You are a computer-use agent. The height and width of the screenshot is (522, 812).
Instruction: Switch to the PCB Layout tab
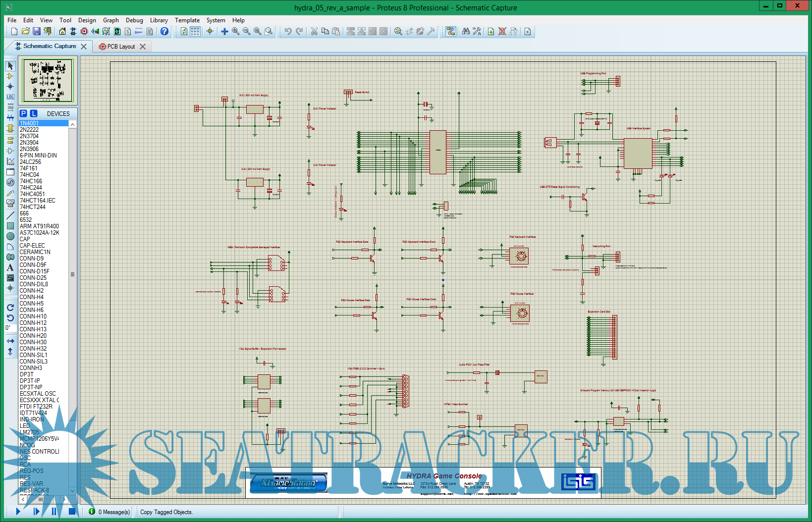(121, 47)
